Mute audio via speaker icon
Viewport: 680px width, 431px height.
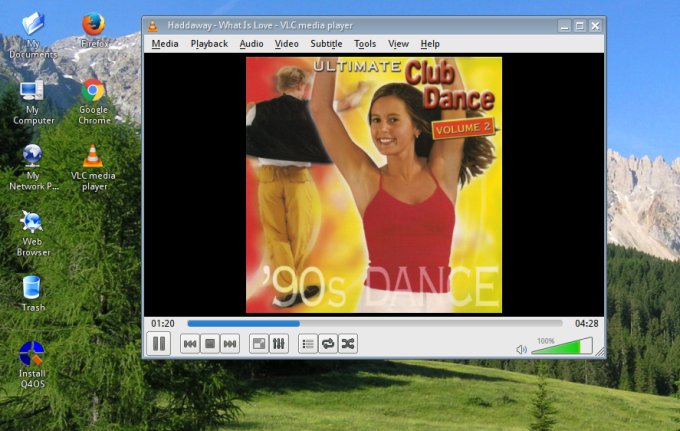[x=521, y=349]
